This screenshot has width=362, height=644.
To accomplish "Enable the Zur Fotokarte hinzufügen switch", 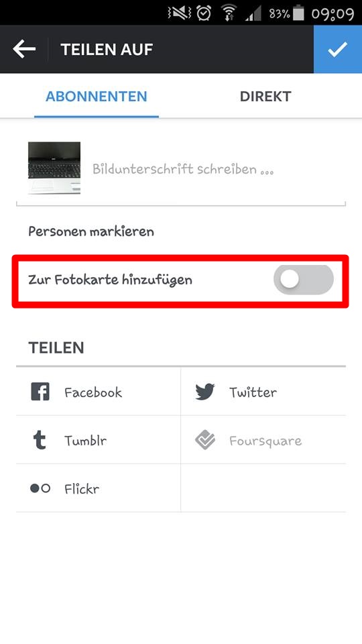I will 304,280.
